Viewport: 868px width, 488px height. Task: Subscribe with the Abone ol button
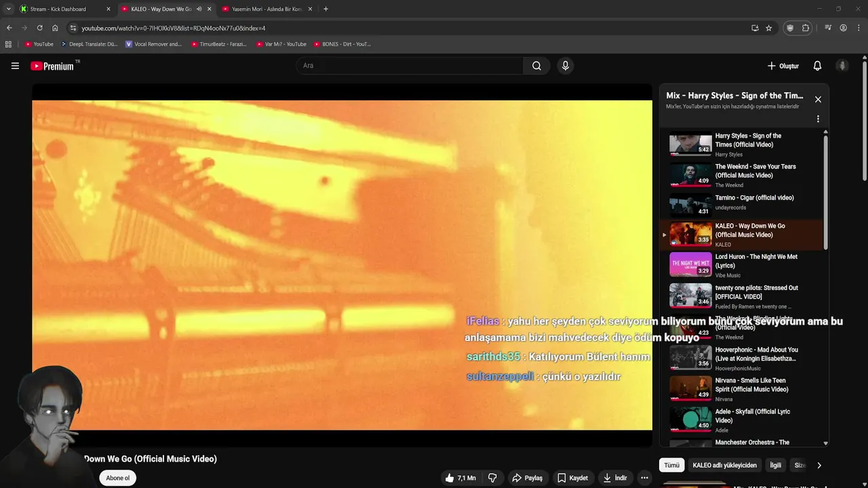118,478
